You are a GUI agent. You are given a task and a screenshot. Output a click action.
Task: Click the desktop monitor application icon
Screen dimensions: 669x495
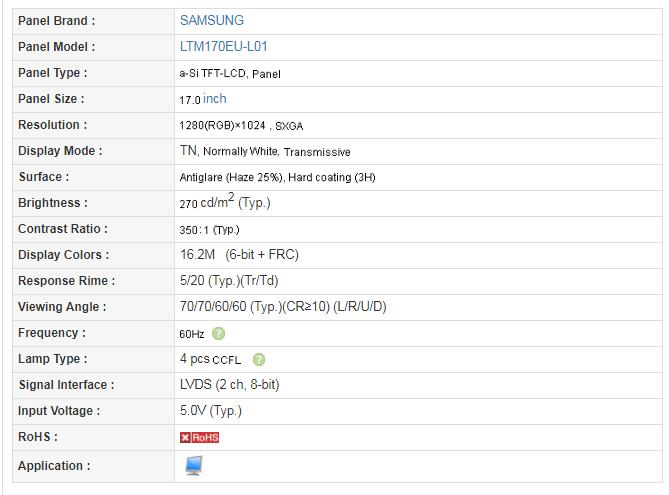(x=194, y=466)
